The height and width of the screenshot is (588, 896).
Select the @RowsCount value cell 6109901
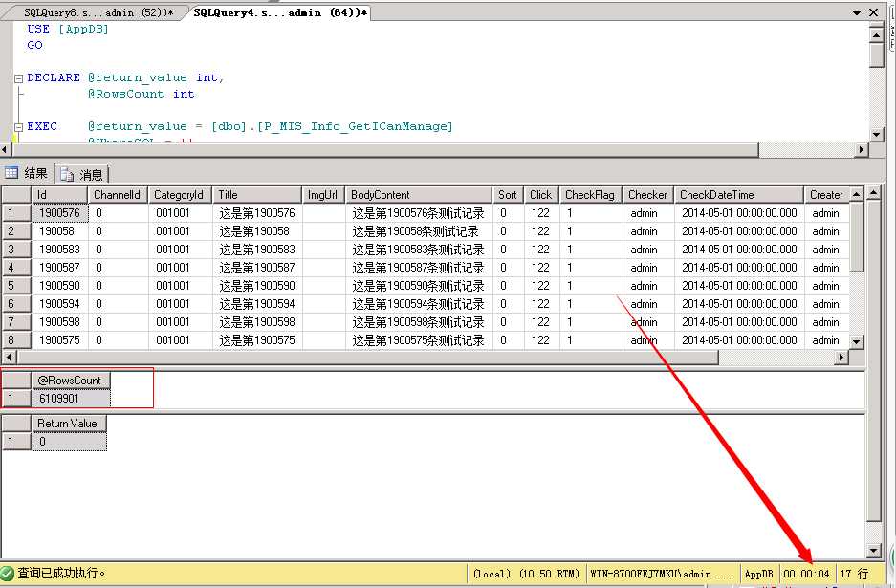[71, 399]
